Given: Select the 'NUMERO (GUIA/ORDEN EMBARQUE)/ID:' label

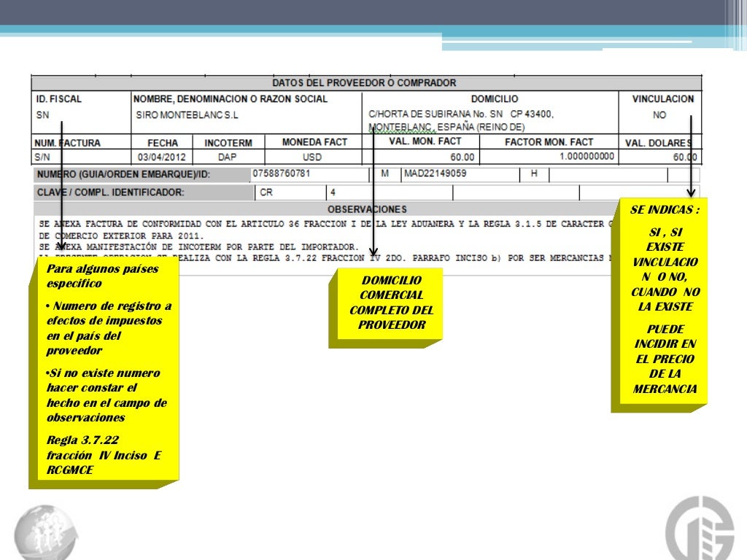Looking at the screenshot, I should [x=123, y=174].
